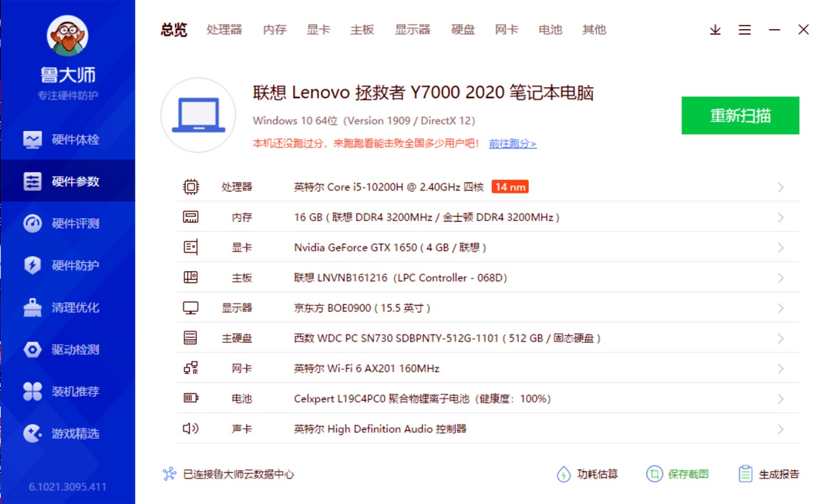Expand the 主板 row chevron
Image resolution: width=824 pixels, height=504 pixels.
pyautogui.click(x=781, y=278)
